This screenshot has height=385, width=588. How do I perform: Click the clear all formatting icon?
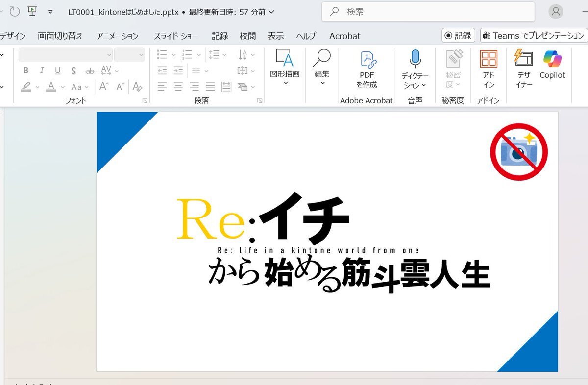137,87
